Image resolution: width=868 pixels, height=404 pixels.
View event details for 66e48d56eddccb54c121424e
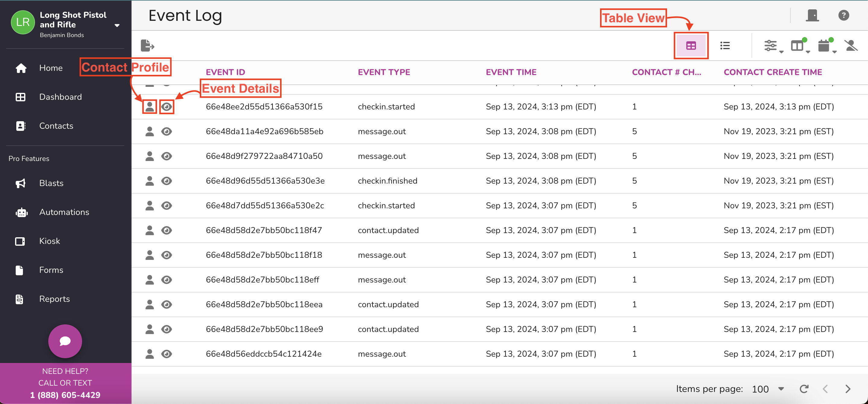click(x=167, y=354)
